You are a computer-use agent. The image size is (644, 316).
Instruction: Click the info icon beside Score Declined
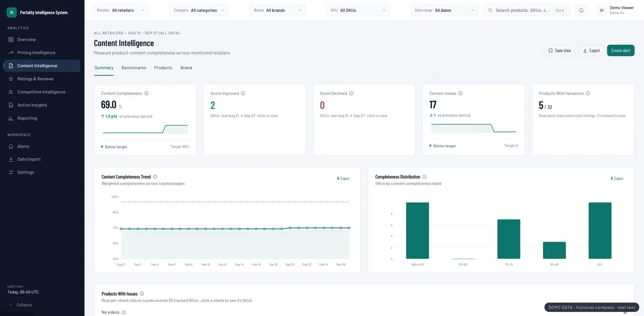351,94
